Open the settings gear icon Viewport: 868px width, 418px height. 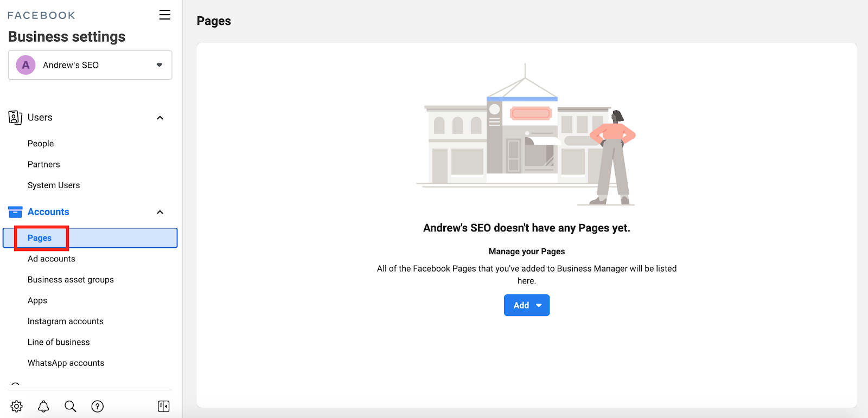(x=17, y=406)
